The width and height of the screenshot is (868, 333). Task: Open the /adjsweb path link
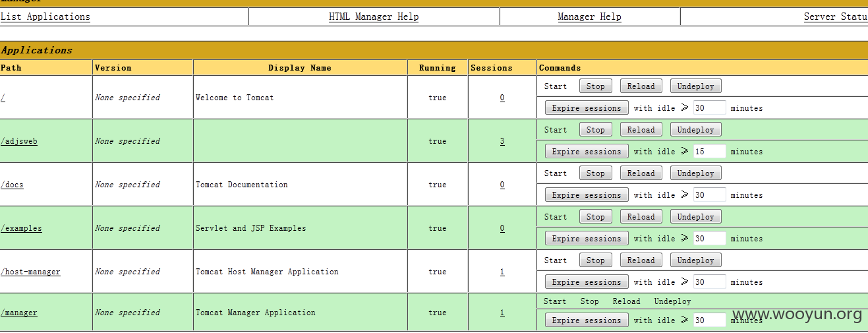click(19, 141)
